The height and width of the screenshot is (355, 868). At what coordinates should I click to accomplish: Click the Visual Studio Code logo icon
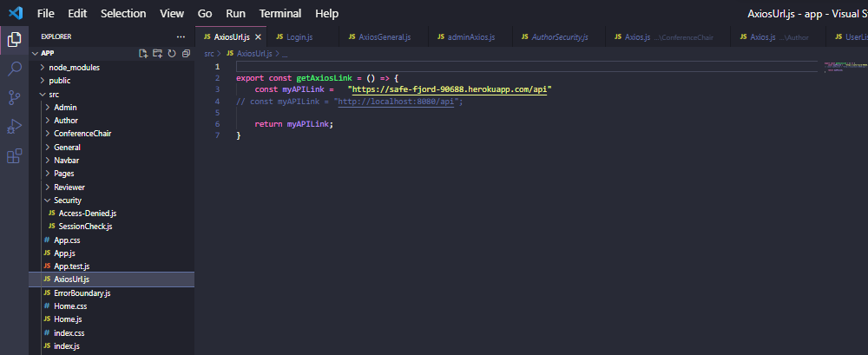point(16,13)
